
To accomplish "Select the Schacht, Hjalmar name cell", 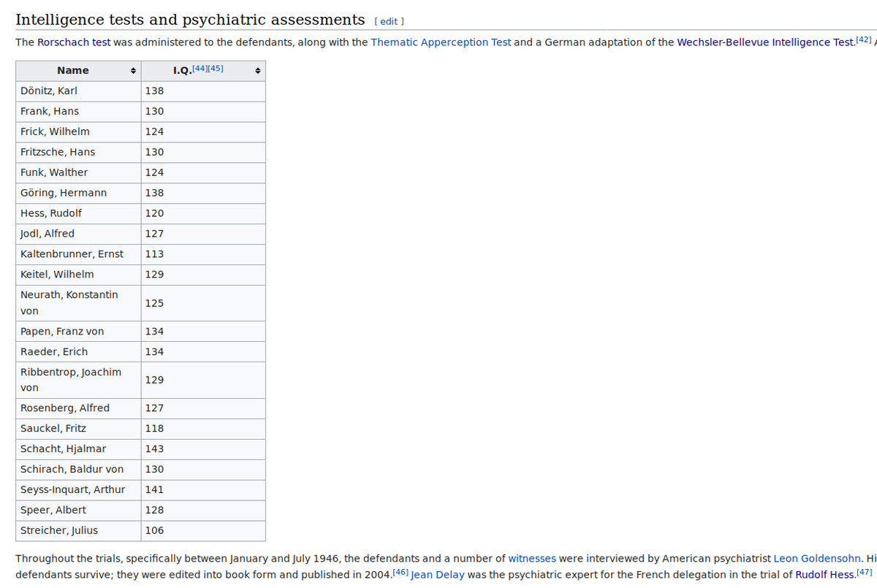I will [78, 450].
